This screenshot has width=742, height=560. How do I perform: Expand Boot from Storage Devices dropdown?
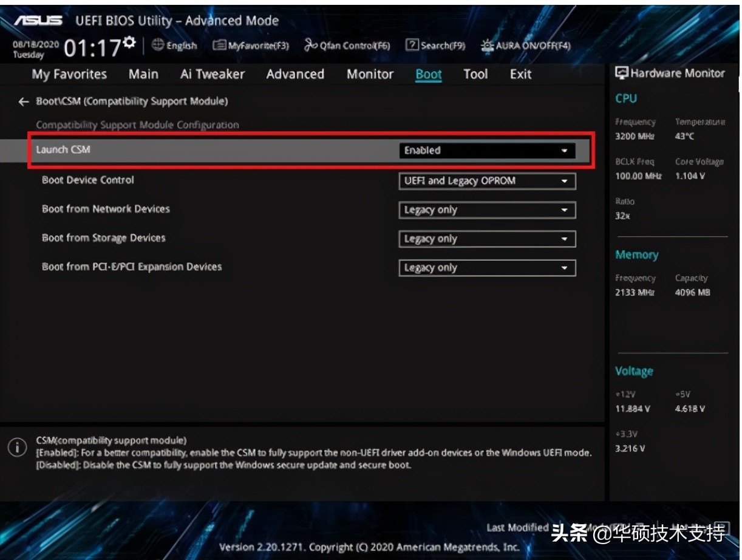[487, 239]
